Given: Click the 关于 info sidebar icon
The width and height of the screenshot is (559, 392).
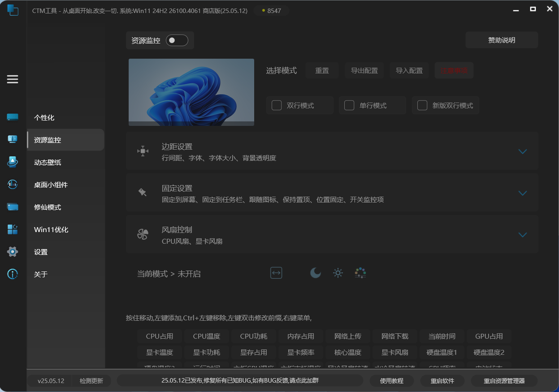Looking at the screenshot, I should point(13,274).
